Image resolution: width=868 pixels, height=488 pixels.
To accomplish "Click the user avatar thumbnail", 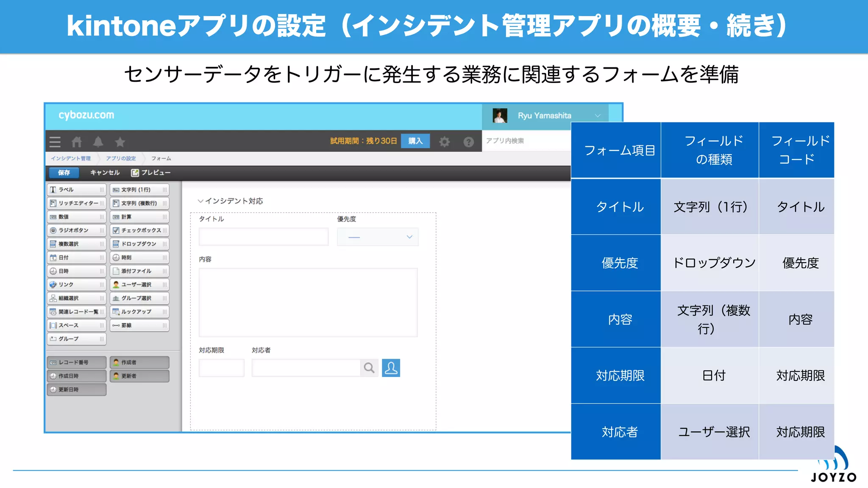I will pos(500,116).
